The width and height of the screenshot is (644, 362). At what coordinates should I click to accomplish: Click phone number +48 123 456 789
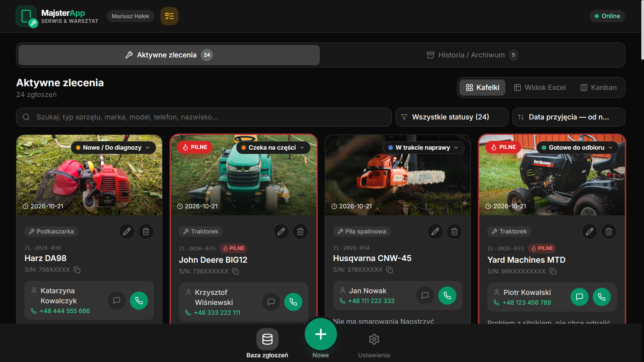527,303
